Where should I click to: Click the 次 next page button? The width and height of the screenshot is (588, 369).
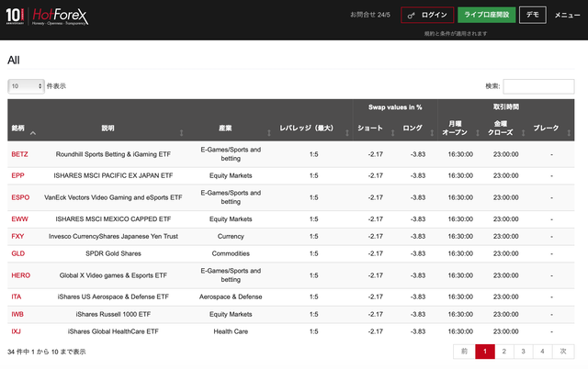[x=563, y=352]
